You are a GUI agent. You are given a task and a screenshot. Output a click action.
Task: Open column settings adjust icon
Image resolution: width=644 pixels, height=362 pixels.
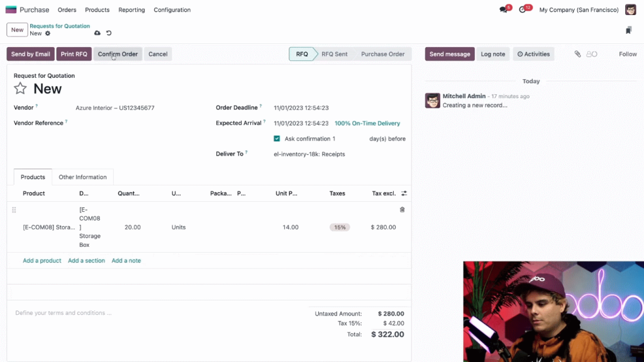click(x=404, y=194)
